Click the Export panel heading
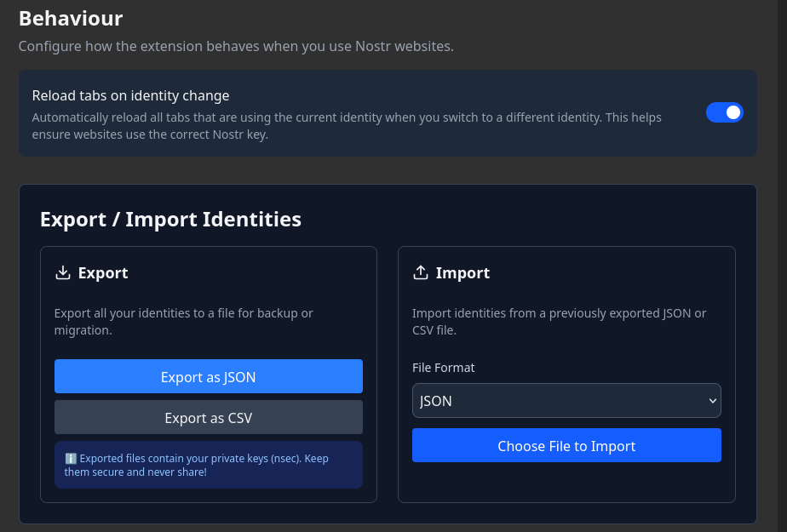The height and width of the screenshot is (532, 787). 102,272
